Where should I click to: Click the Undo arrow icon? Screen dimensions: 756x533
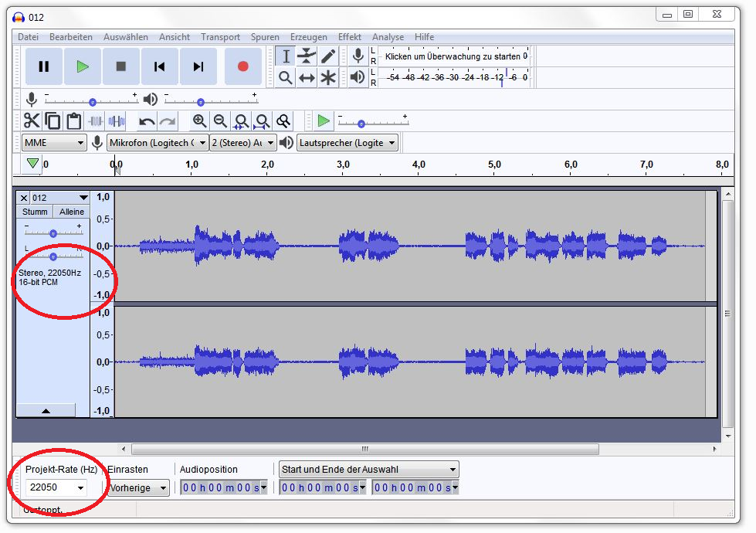(147, 121)
